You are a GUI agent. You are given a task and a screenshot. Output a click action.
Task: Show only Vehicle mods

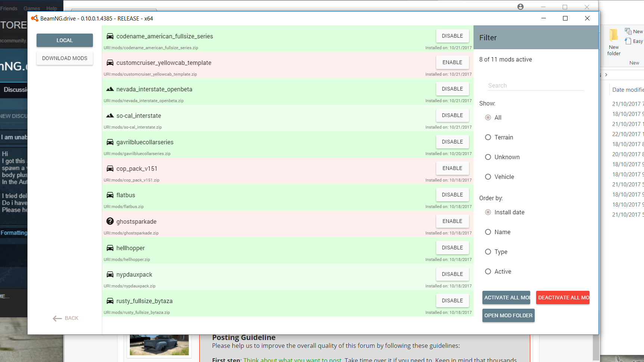point(488,177)
